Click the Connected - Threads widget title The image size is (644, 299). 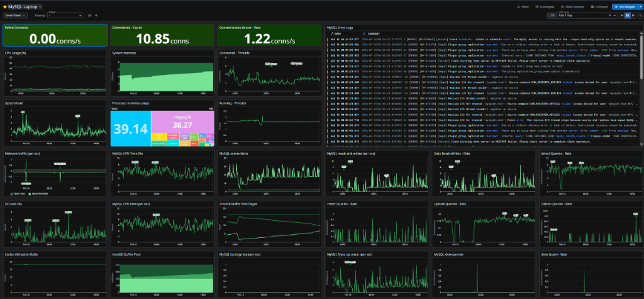click(235, 53)
